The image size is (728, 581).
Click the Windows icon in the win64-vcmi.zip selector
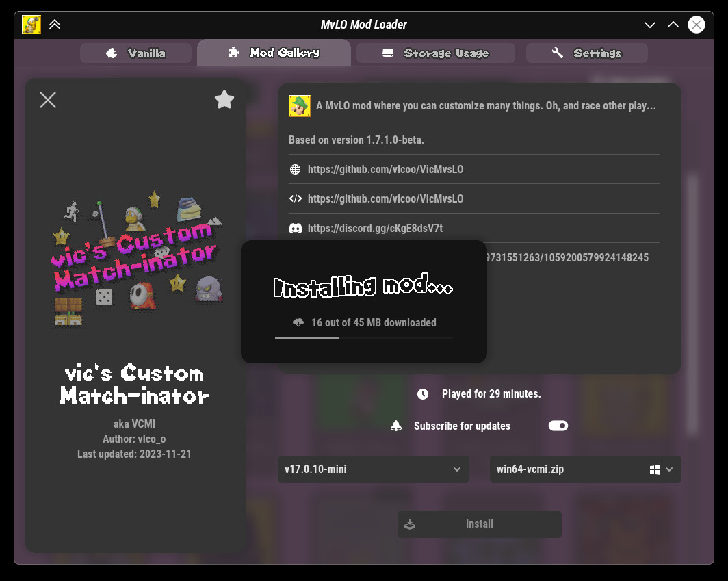653,469
